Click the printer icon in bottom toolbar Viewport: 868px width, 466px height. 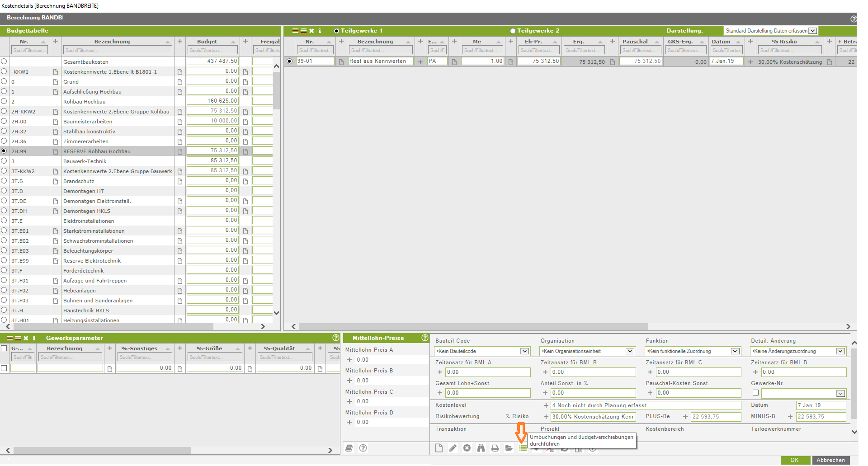point(495,448)
